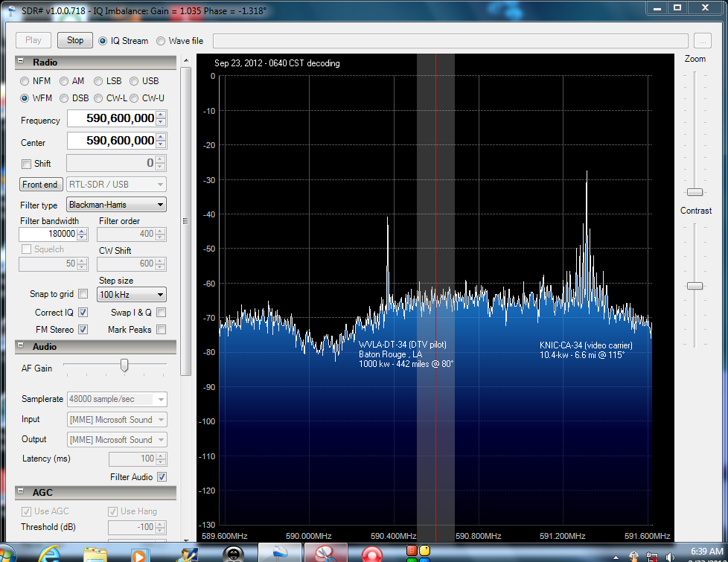
Task: Select AM demodulation mode
Action: (x=64, y=81)
